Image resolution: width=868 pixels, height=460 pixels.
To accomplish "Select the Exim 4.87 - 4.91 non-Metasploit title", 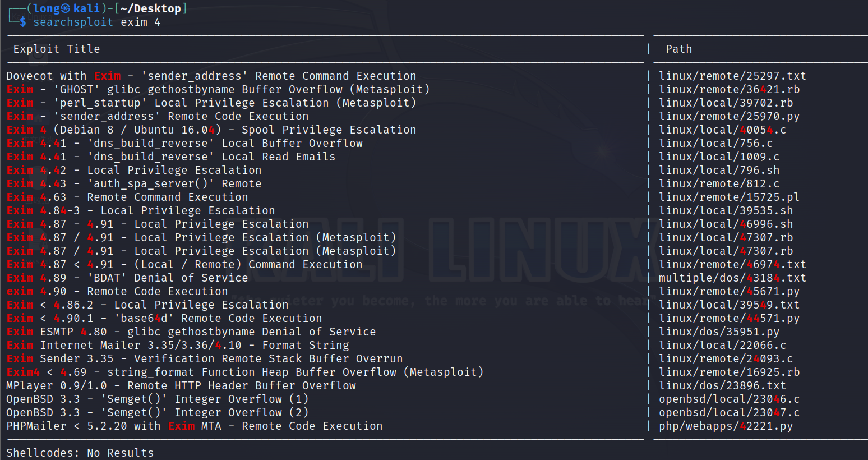I will (158, 224).
